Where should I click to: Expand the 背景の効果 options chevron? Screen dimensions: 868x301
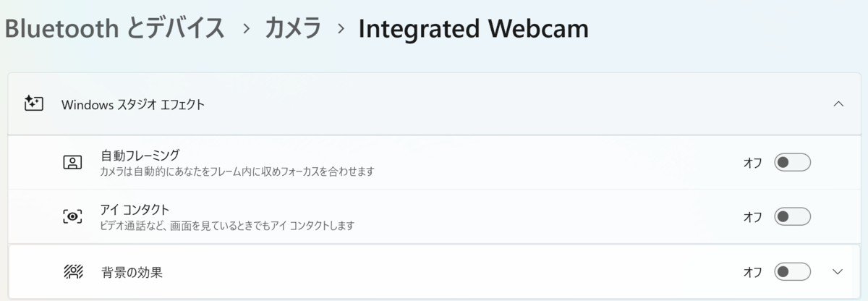[838, 272]
